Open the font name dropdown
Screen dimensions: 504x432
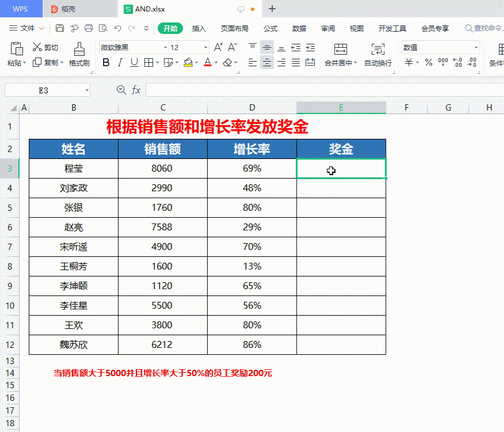tap(165, 48)
